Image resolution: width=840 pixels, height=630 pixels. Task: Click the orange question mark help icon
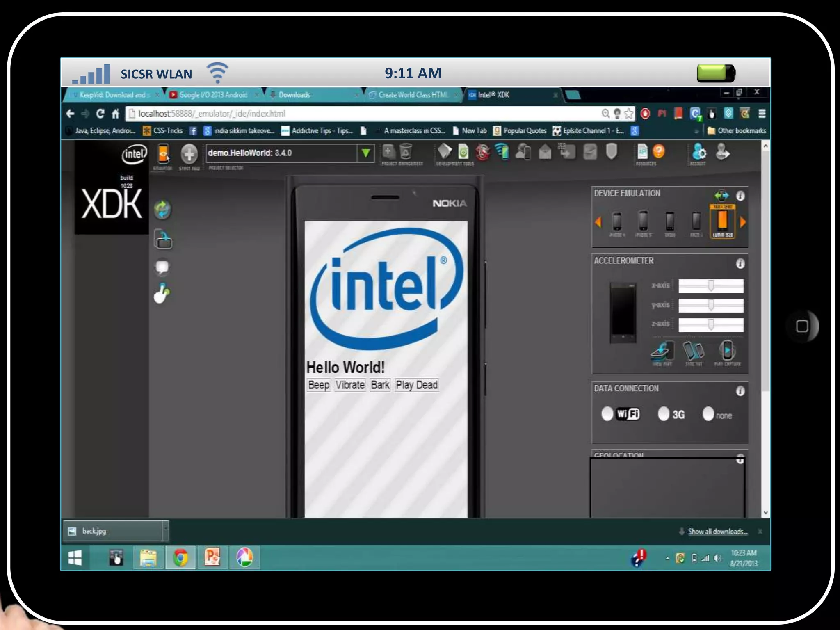(x=658, y=152)
